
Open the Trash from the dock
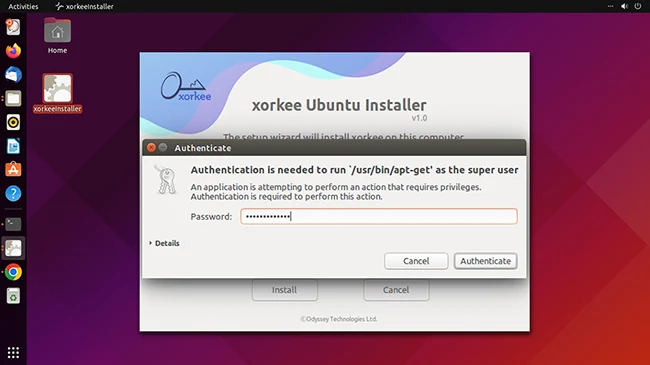point(13,296)
